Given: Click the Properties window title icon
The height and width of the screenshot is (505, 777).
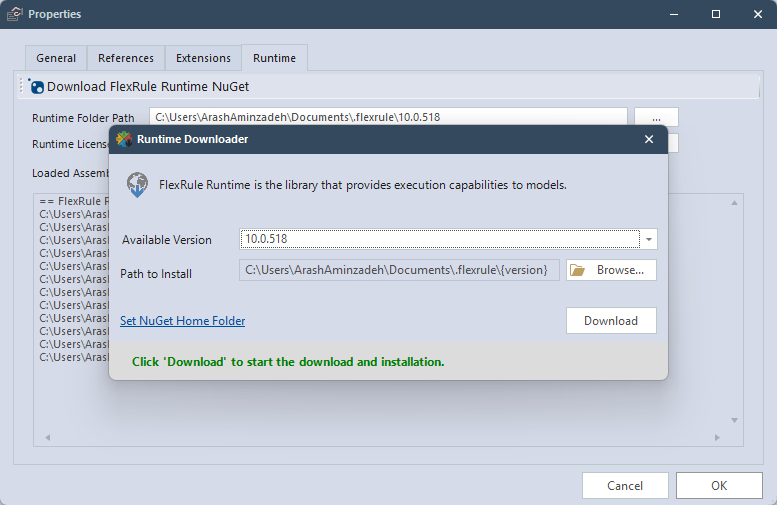Looking at the screenshot, I should [x=15, y=14].
